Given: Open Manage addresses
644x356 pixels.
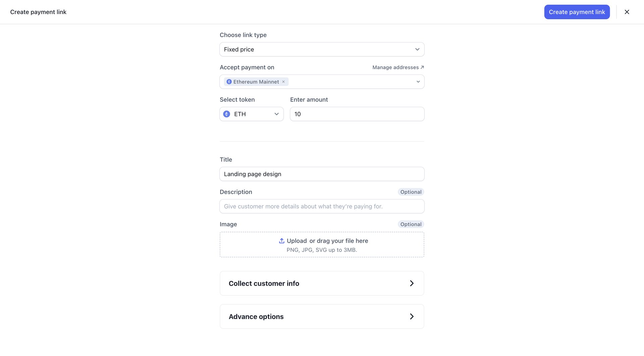Looking at the screenshot, I should [395, 67].
